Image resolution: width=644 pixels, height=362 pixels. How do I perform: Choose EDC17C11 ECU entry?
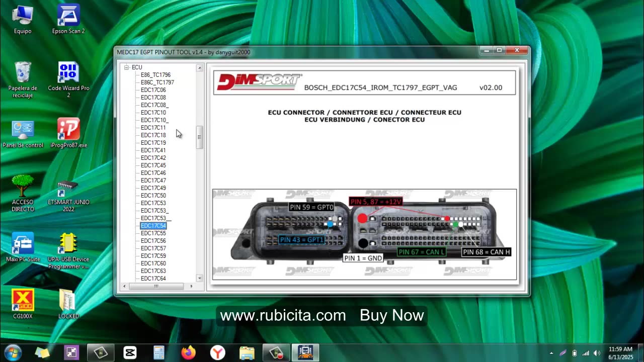click(x=153, y=128)
